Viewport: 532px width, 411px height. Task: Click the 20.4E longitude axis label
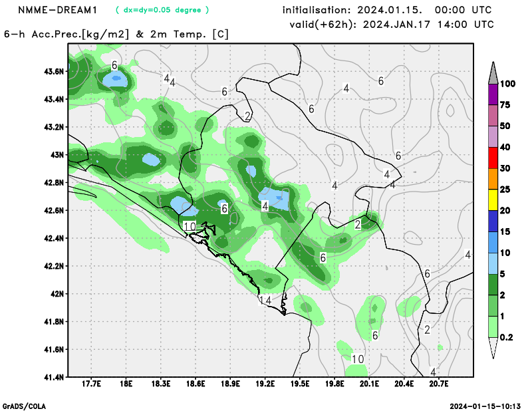click(404, 384)
